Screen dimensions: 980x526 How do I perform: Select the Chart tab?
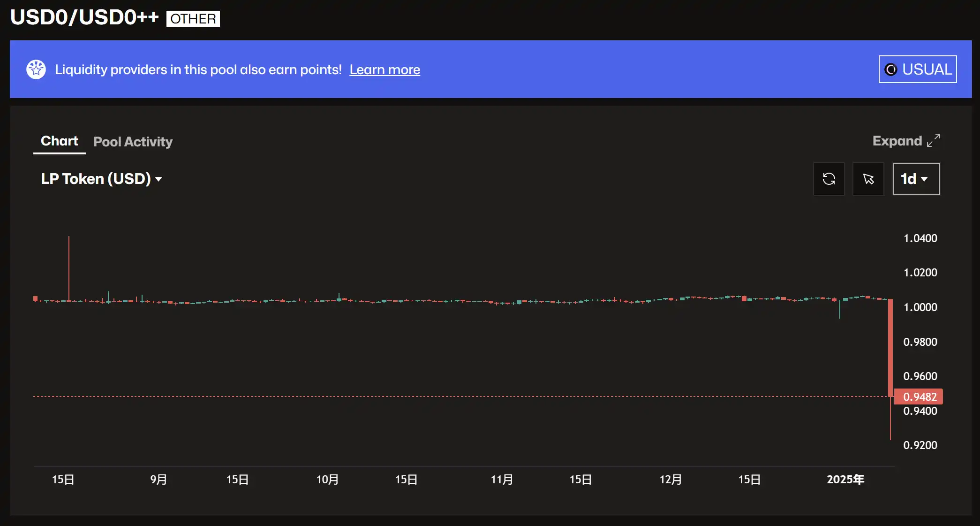[59, 141]
